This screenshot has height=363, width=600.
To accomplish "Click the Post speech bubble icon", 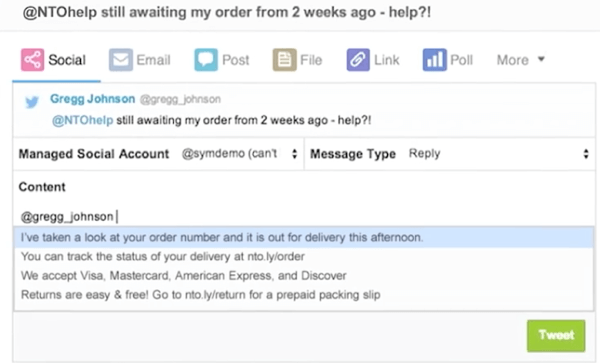I will (206, 60).
